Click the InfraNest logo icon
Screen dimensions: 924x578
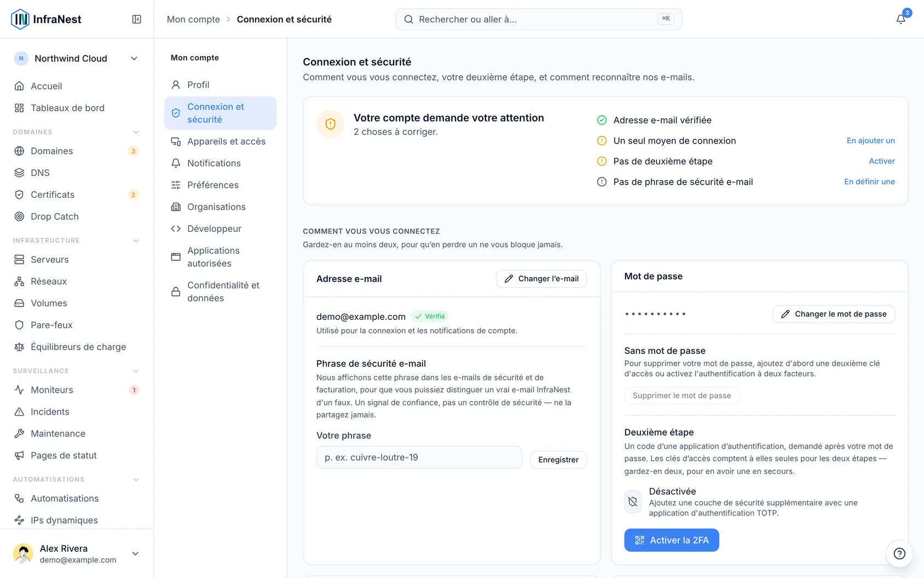pyautogui.click(x=20, y=19)
